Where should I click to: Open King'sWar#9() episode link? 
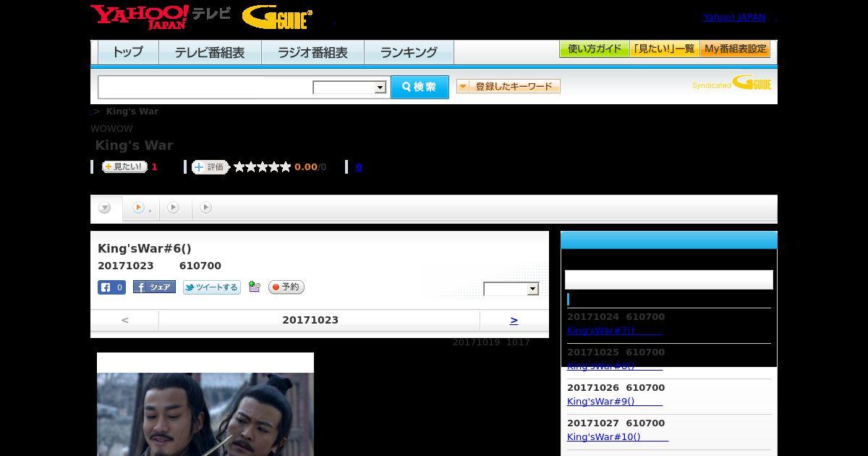click(615, 402)
